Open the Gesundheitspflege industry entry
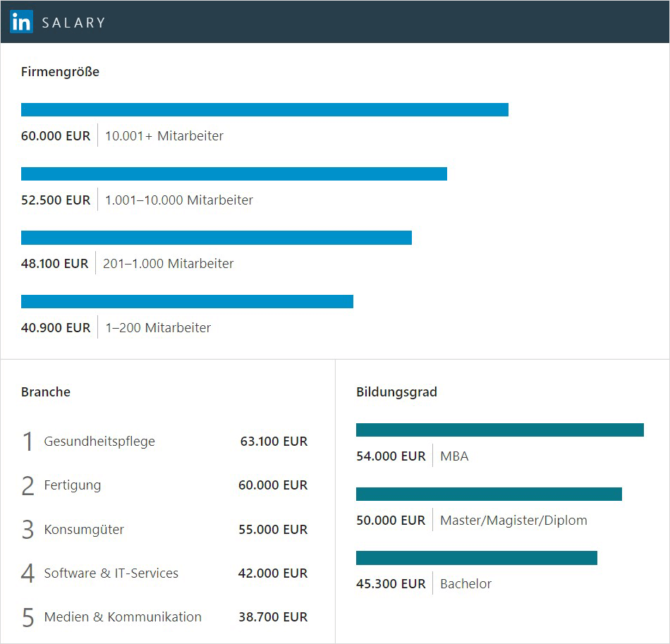Screen dimensions: 670x644 coord(99,442)
